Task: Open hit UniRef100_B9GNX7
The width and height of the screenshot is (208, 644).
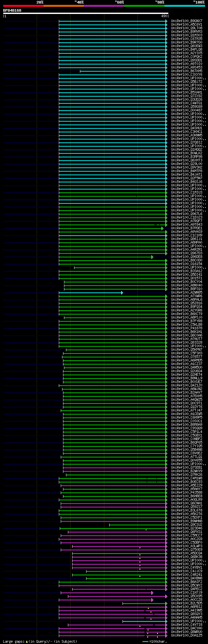Action: point(187,21)
